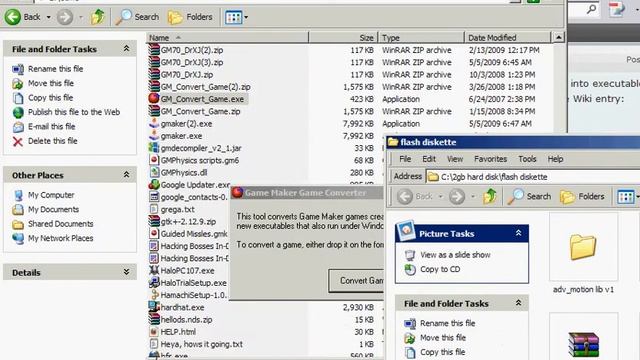Open Edit menu in flash diskette window

pyautogui.click(x=429, y=159)
